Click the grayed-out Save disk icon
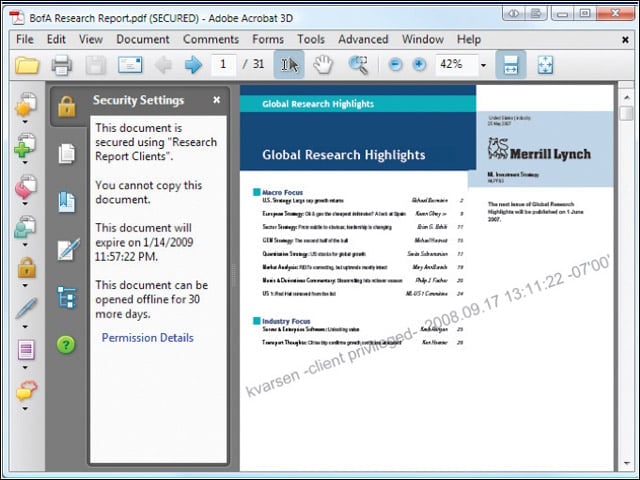 [x=96, y=65]
